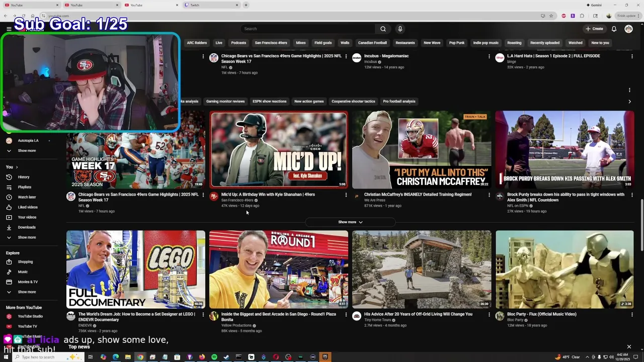Select the Mixes filter chip
This screenshot has width=644, height=362.
pyautogui.click(x=301, y=43)
